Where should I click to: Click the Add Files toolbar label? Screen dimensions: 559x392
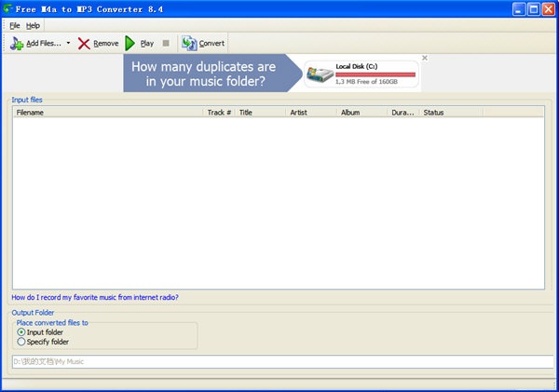(x=44, y=44)
